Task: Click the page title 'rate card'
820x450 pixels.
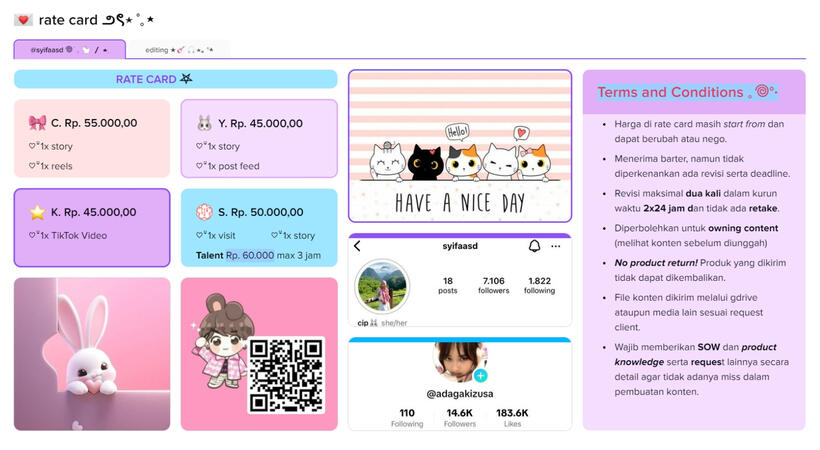Action: (68, 20)
